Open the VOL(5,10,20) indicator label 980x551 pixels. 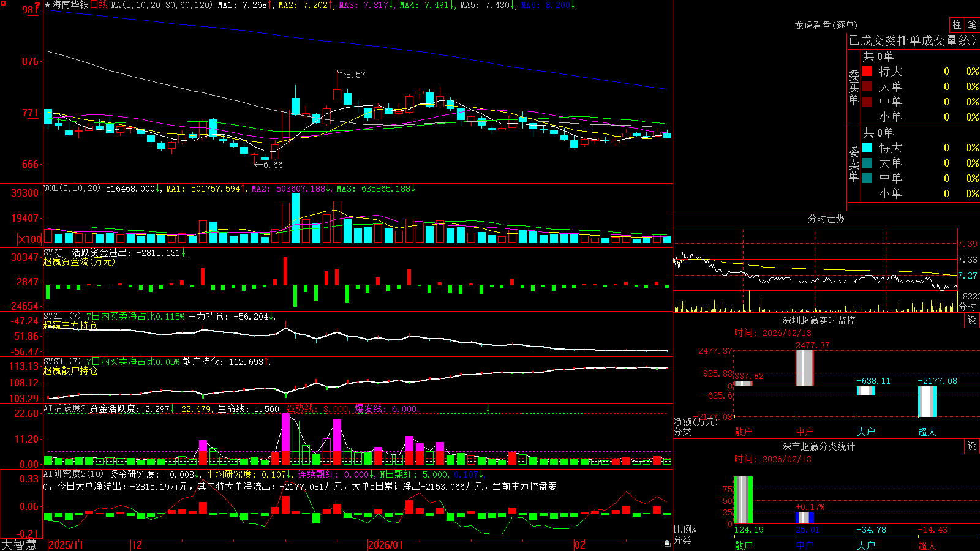[72, 189]
